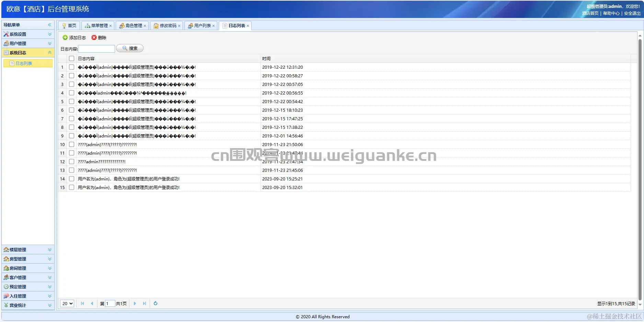Check the row 4 log checkbox
The image size is (644, 322).
(71, 93)
